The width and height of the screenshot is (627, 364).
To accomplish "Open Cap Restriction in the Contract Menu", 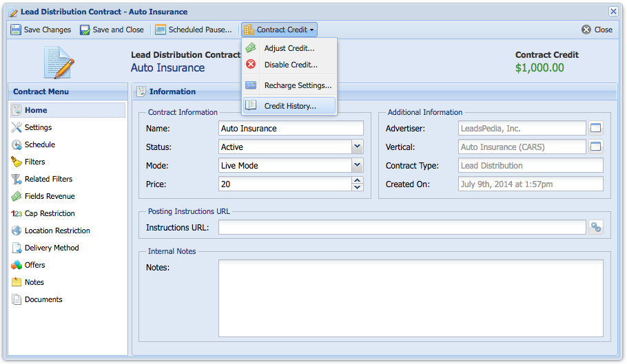I will click(x=68, y=213).
